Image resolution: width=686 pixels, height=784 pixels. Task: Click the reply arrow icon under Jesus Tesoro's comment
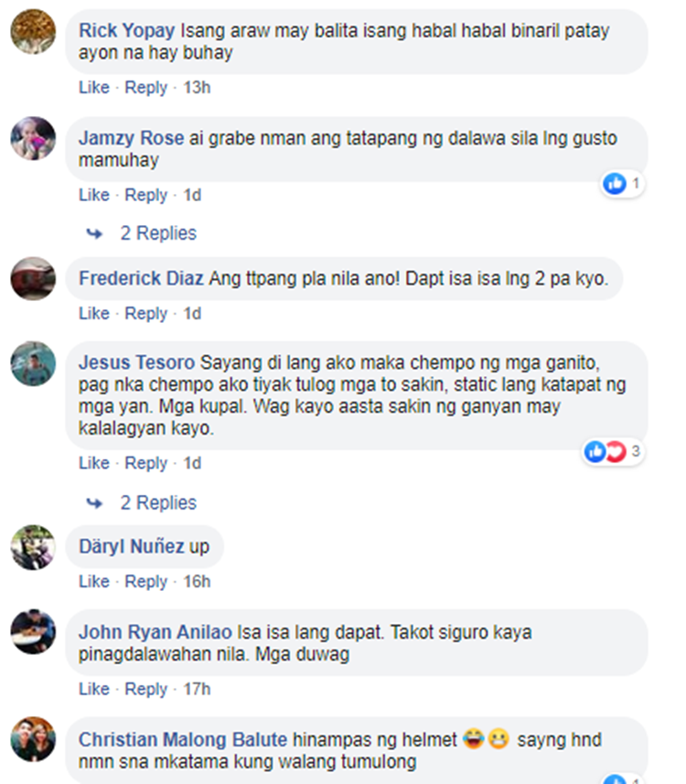click(94, 503)
